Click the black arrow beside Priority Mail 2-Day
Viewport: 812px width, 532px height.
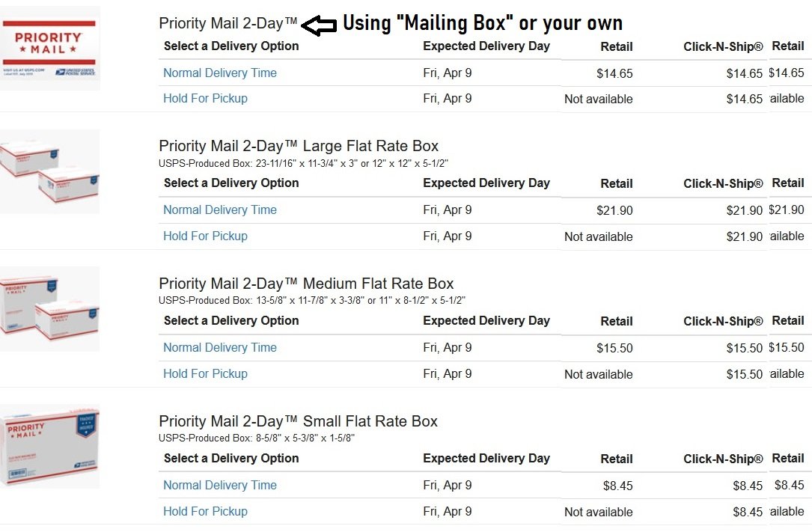[x=320, y=25]
